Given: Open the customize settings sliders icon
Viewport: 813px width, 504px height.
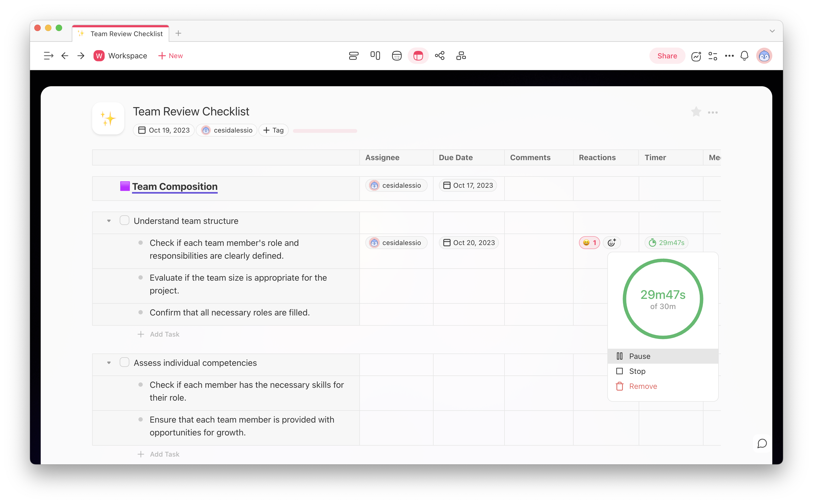Looking at the screenshot, I should click(713, 56).
